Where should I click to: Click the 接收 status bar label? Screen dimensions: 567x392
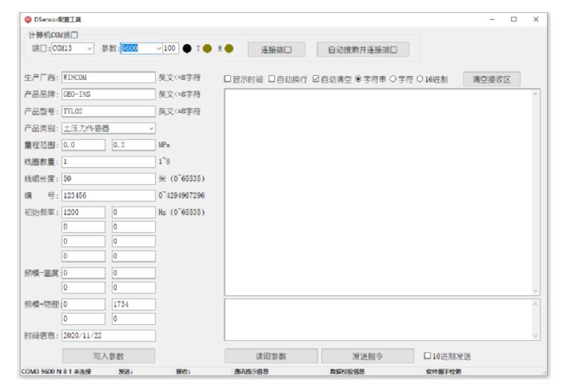point(183,371)
